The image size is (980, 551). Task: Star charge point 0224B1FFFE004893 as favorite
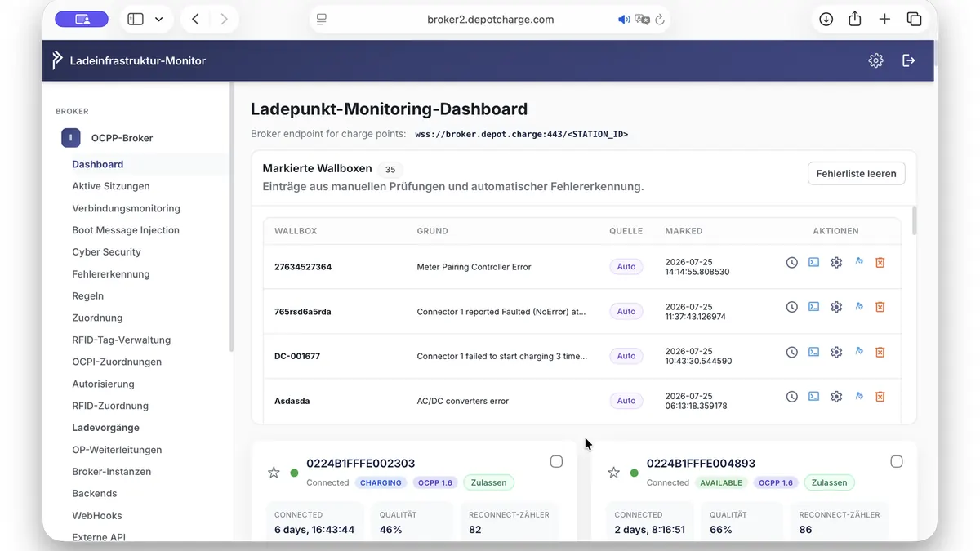coord(613,473)
